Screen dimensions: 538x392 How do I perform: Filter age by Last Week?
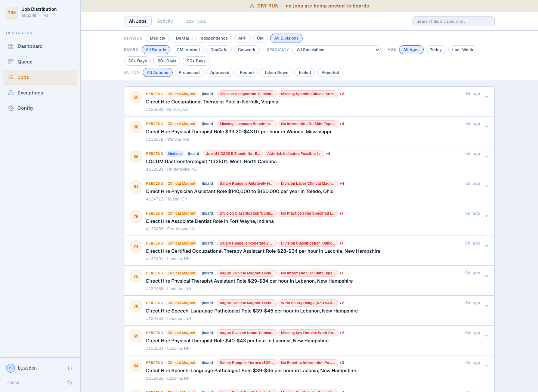(463, 50)
